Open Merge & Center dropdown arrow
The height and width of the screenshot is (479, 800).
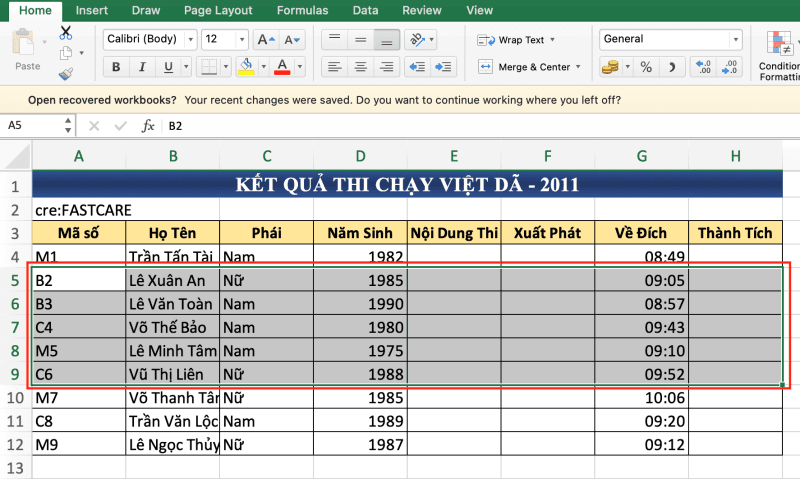pyautogui.click(x=578, y=67)
